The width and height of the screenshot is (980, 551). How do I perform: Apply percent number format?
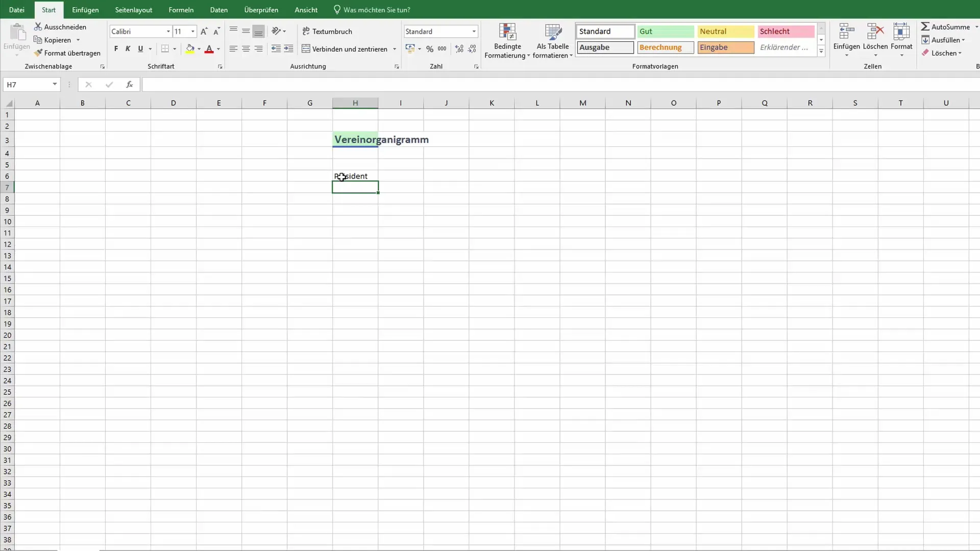pyautogui.click(x=430, y=48)
